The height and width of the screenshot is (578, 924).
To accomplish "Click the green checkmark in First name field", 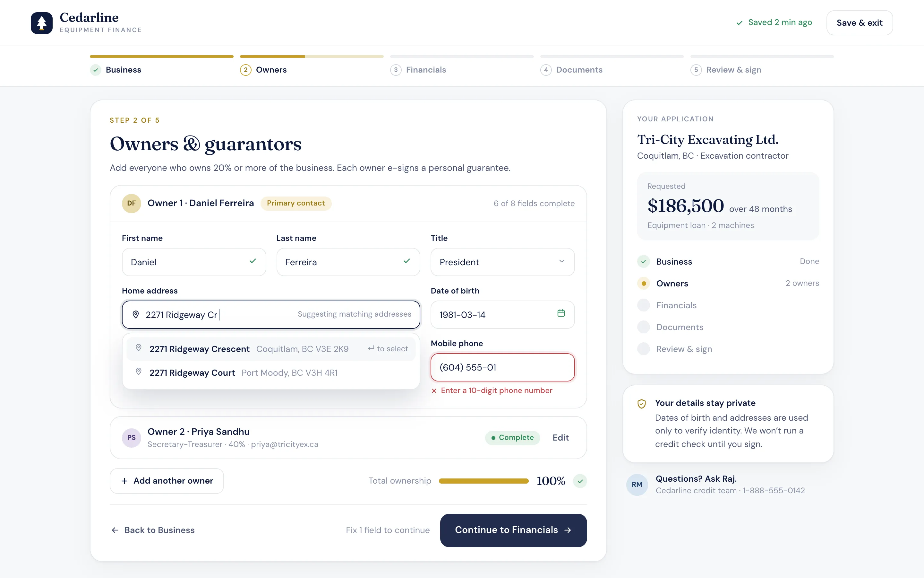I will [253, 261].
